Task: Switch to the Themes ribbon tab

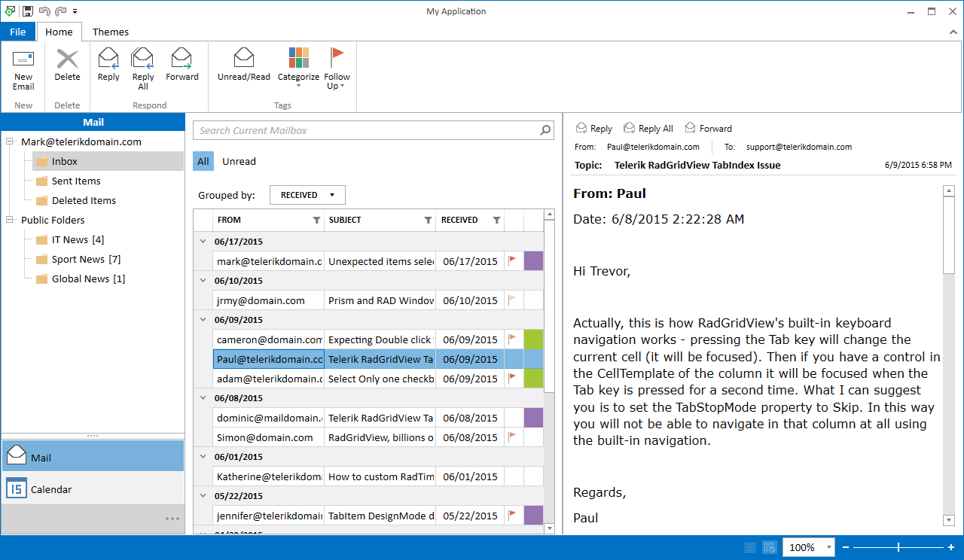Action: (x=110, y=32)
